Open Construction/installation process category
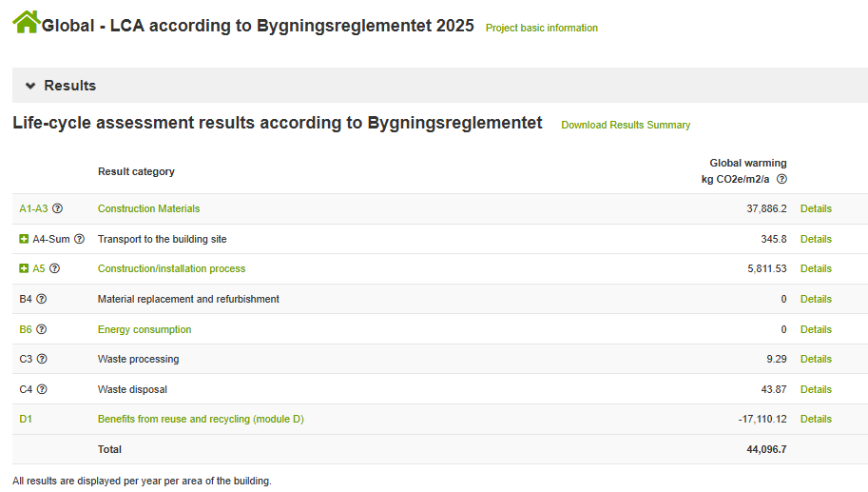 [x=171, y=268]
